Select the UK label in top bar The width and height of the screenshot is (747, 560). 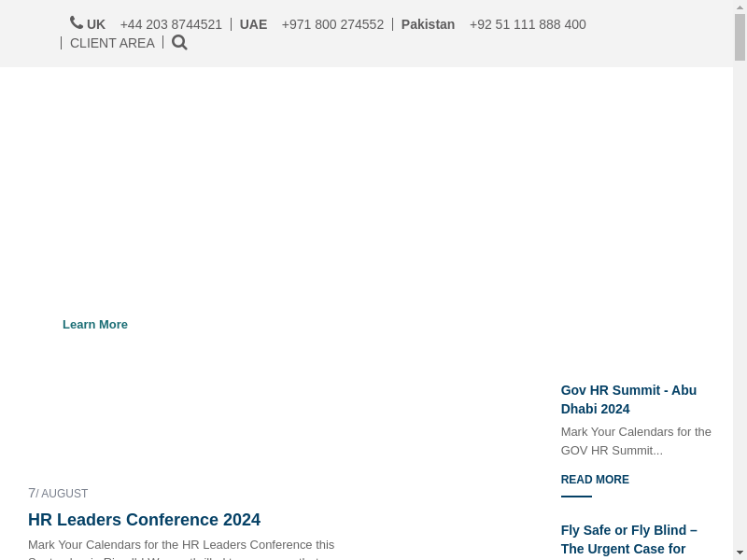coord(96,24)
